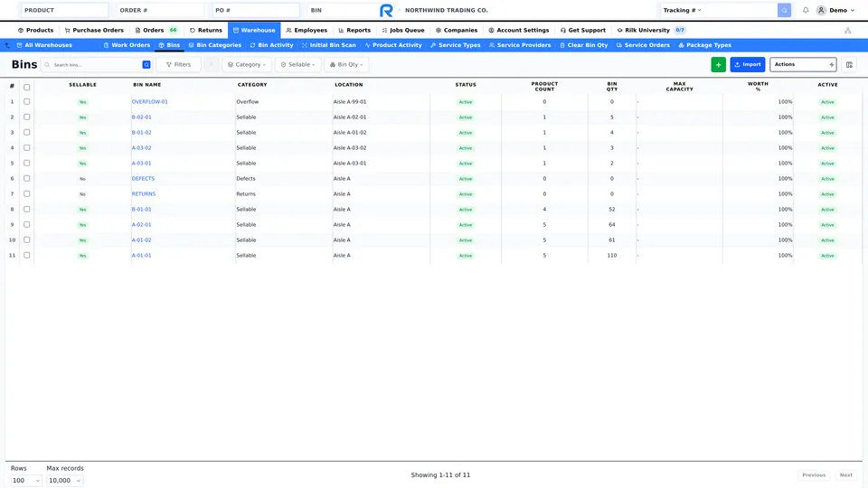This screenshot has height=488, width=868.
Task: Open the column layout settings icon
Action: 849,65
